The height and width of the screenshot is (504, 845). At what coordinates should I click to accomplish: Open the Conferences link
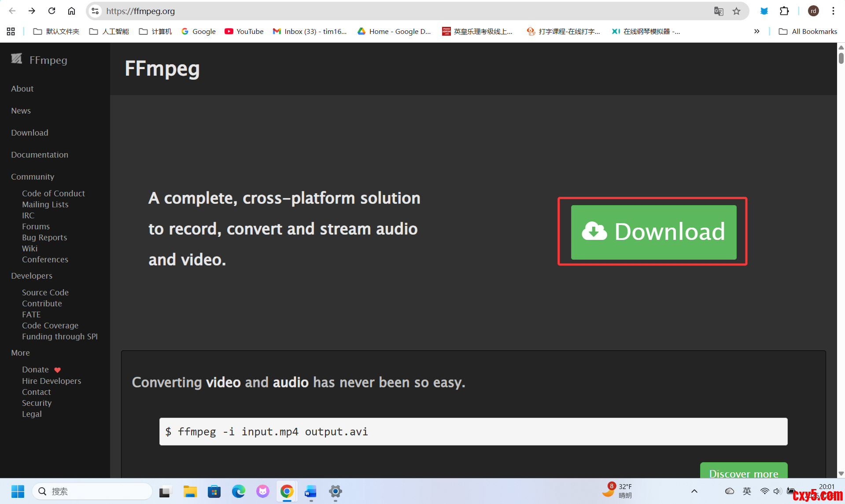[x=45, y=259]
